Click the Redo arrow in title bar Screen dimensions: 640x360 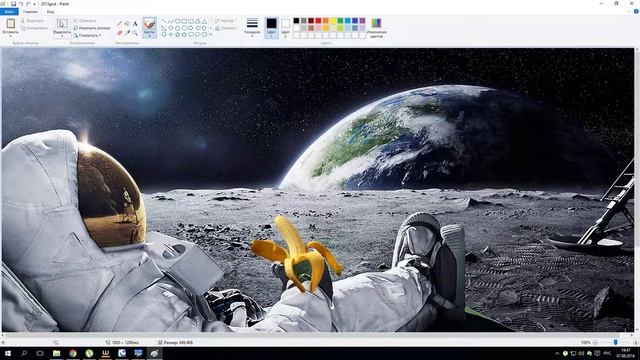[x=28, y=4]
